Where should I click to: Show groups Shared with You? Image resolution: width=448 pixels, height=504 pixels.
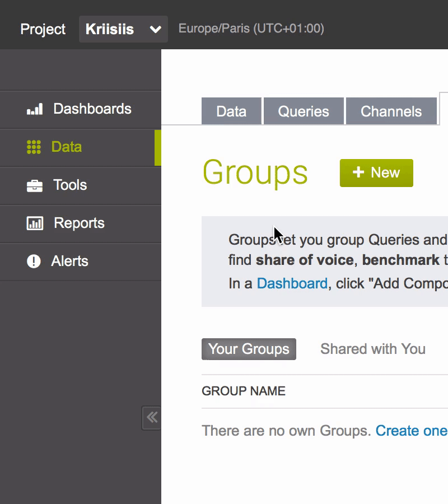[x=372, y=349]
